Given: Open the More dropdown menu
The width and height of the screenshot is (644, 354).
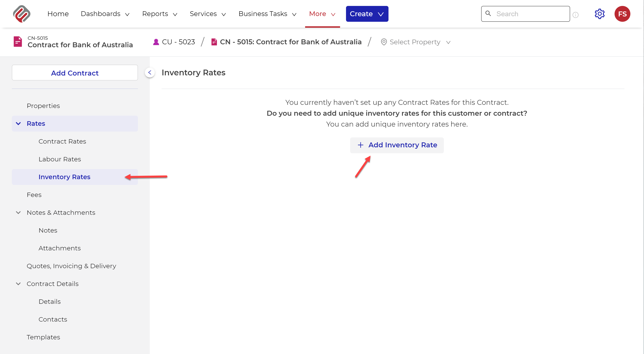Looking at the screenshot, I should click(322, 14).
